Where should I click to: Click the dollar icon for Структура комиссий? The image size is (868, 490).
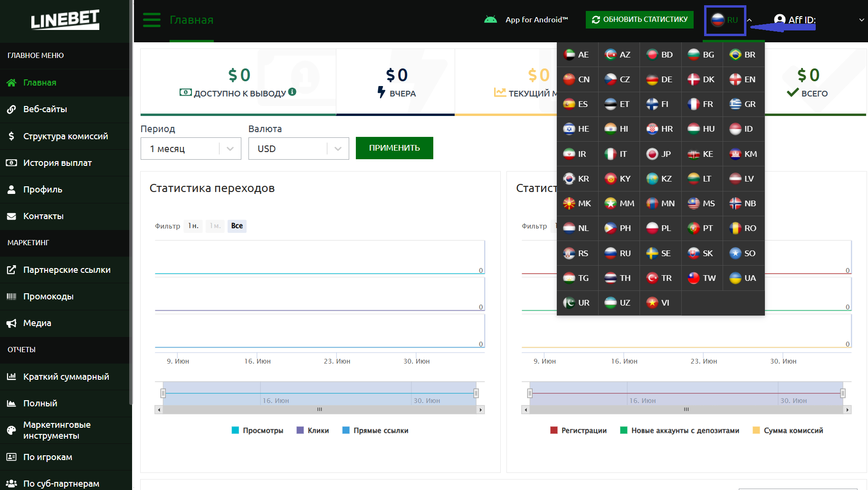coord(11,136)
